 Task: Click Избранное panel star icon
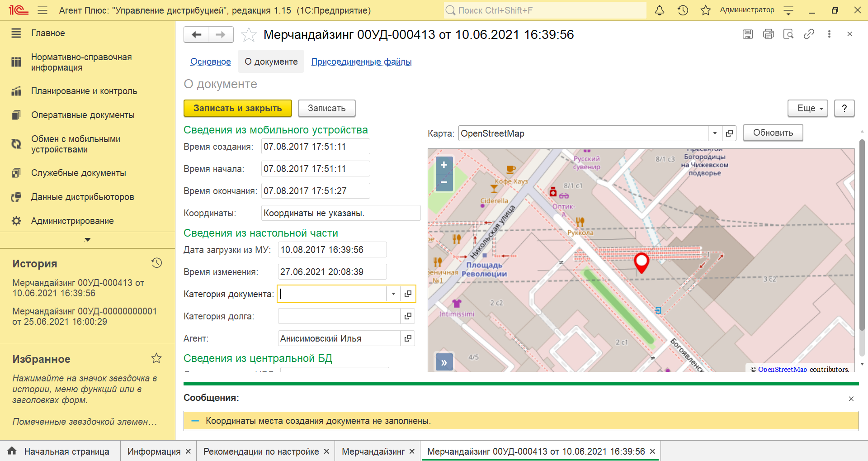[x=156, y=358]
